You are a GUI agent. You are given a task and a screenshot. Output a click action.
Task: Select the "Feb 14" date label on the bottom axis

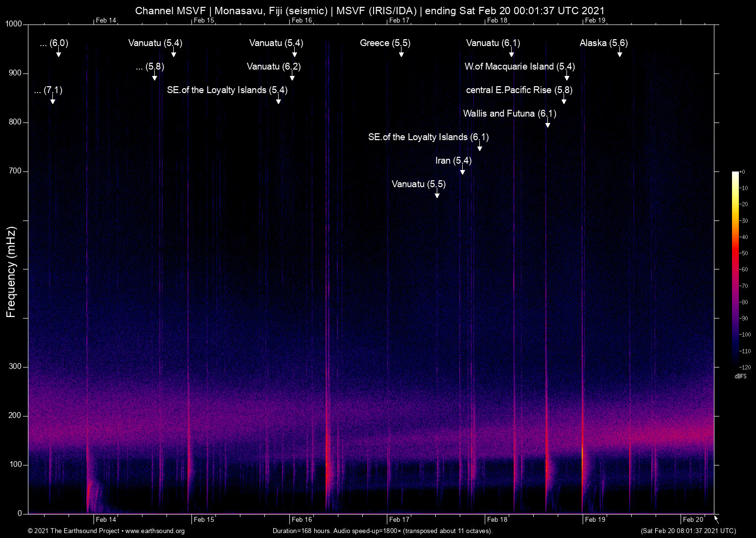point(106,520)
